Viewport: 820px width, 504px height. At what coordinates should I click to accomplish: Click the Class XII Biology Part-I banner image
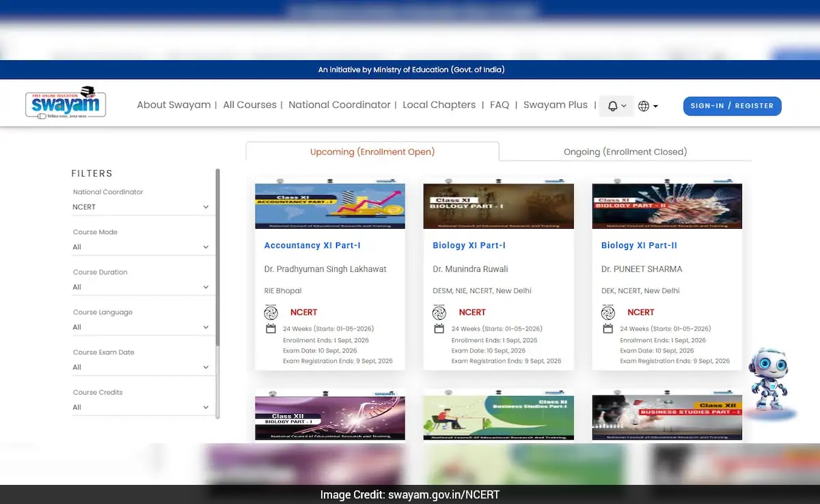click(330, 415)
